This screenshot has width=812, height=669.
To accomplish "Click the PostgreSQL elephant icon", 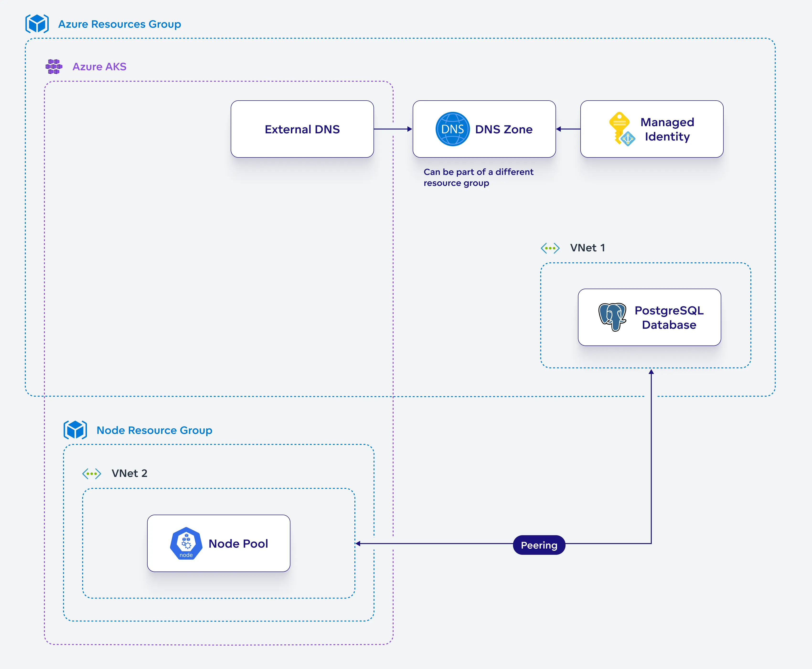I will tap(612, 317).
